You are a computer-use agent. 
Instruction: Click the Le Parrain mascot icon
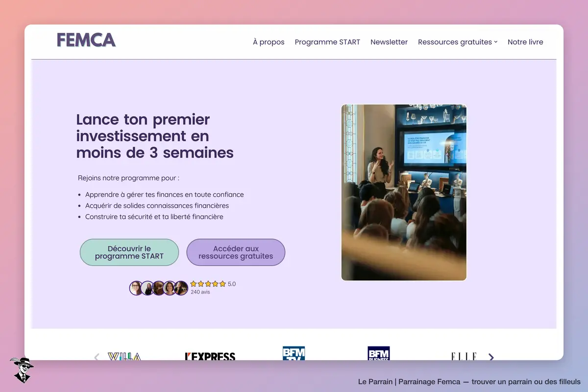coord(22,370)
